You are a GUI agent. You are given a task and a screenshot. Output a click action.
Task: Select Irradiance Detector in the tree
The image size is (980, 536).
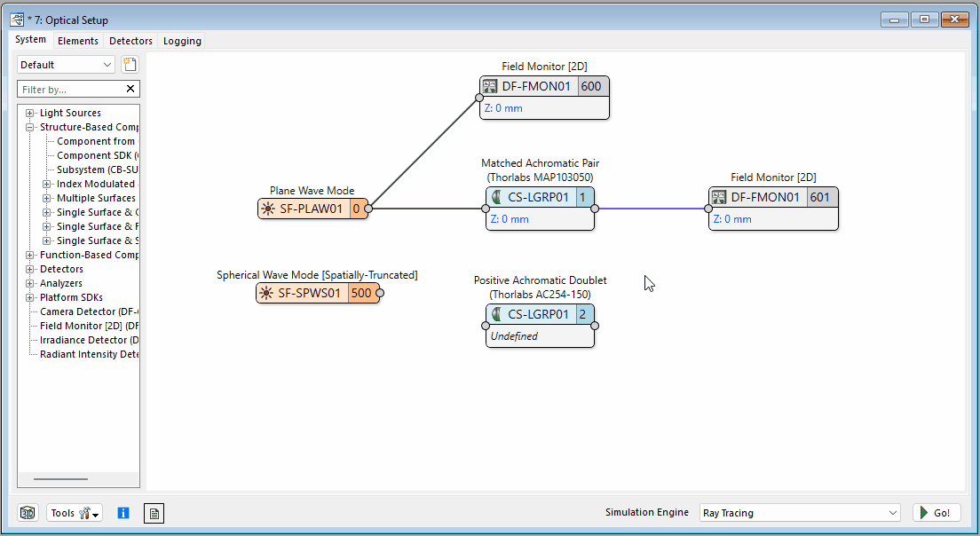pyautogui.click(x=89, y=340)
